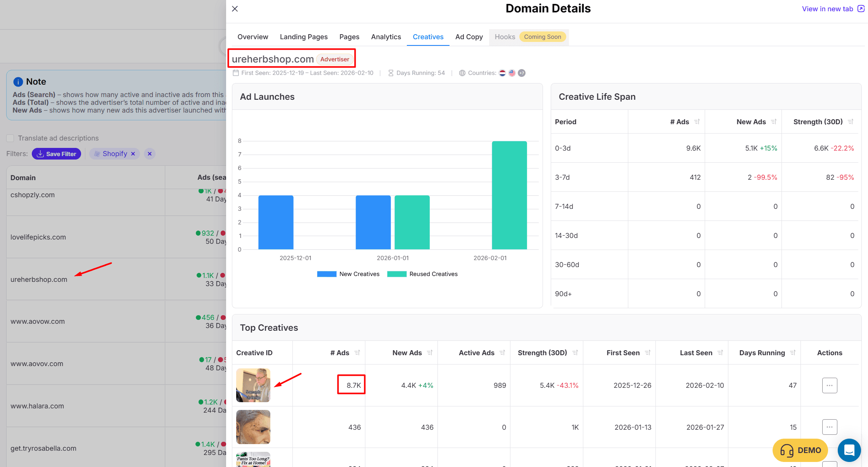The width and height of the screenshot is (868, 467).
Task: Close the Domain Details panel
Action: point(235,9)
